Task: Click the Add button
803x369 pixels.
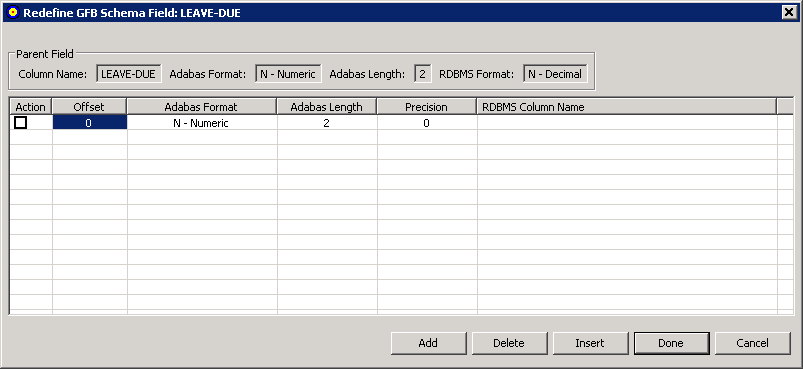Action: point(428,343)
